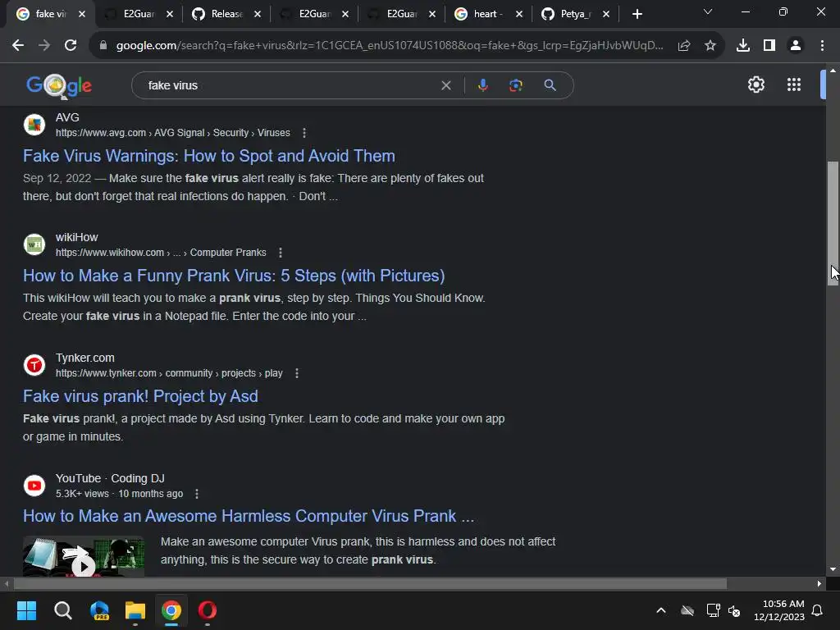
Task: Click the Tynker site favicon
Action: click(x=34, y=365)
